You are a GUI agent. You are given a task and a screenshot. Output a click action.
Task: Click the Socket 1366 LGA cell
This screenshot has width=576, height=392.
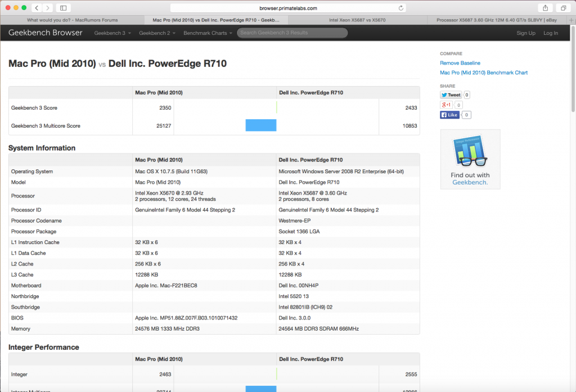tap(299, 232)
